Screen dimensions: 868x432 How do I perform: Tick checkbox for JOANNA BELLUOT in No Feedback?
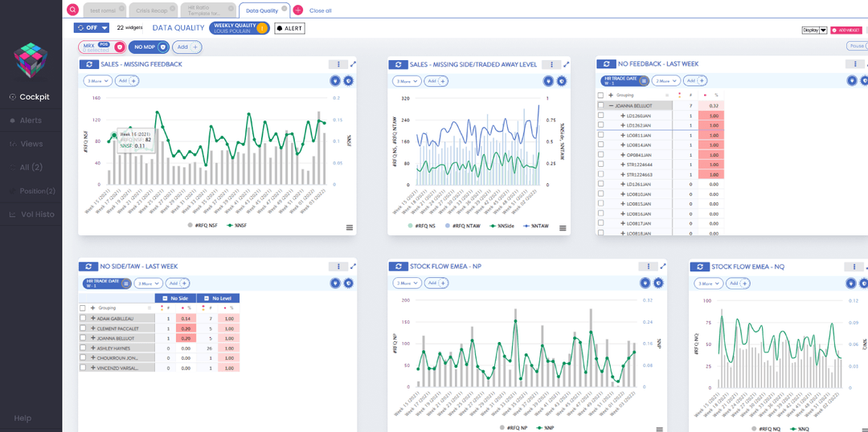tap(600, 105)
